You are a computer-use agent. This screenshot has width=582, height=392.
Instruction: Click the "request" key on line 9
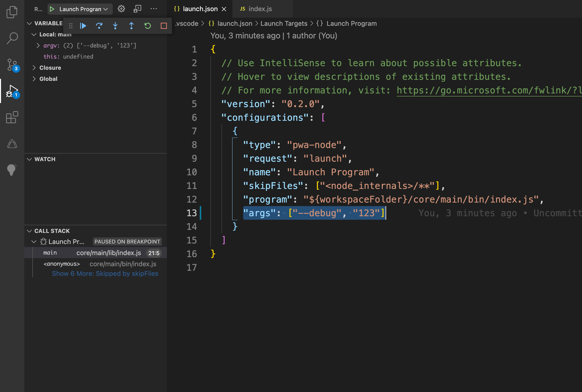[267, 159]
